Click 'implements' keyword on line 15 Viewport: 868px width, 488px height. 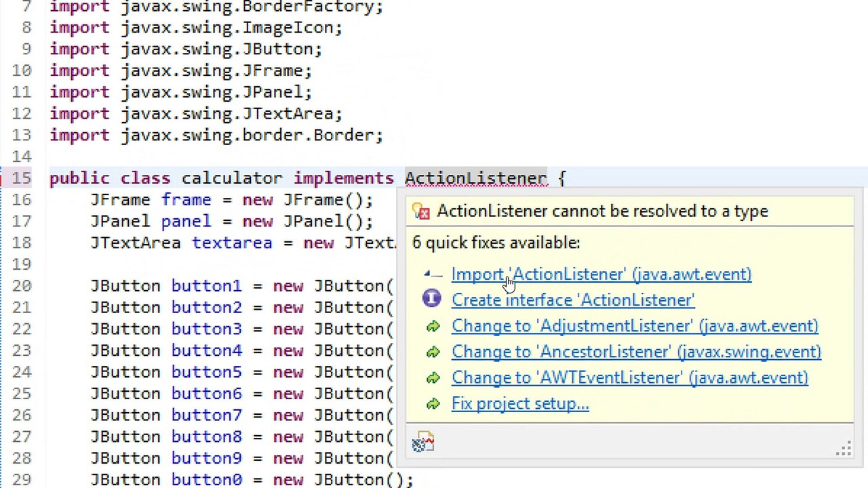point(343,178)
